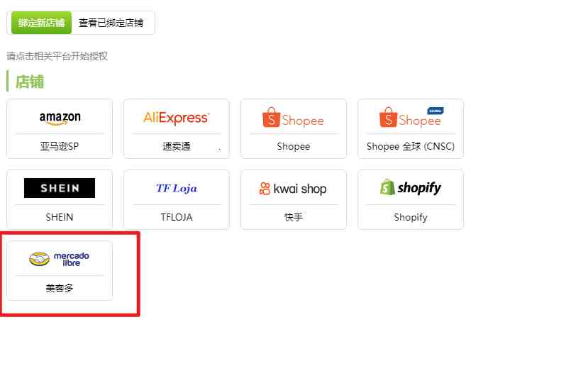Open the 查看已绑定店铺 tab
Viewport: 588px width, 388px height.
pos(111,23)
